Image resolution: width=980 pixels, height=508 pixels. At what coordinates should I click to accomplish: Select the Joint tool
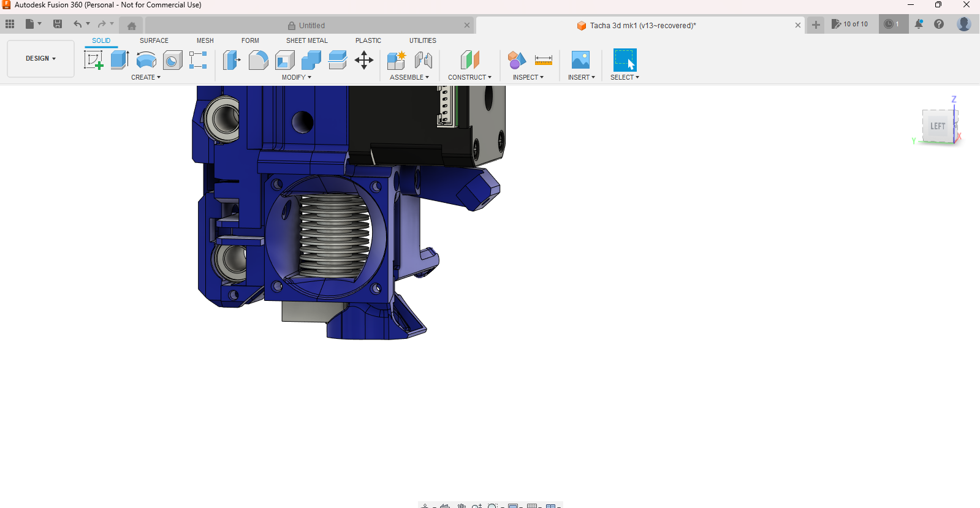coord(424,60)
